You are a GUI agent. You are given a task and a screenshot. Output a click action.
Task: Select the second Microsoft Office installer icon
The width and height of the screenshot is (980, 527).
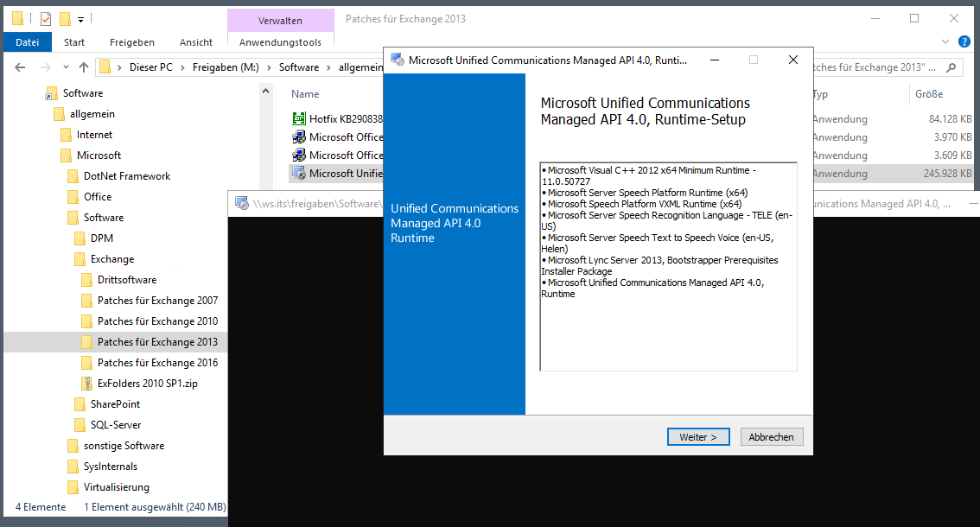(x=299, y=155)
